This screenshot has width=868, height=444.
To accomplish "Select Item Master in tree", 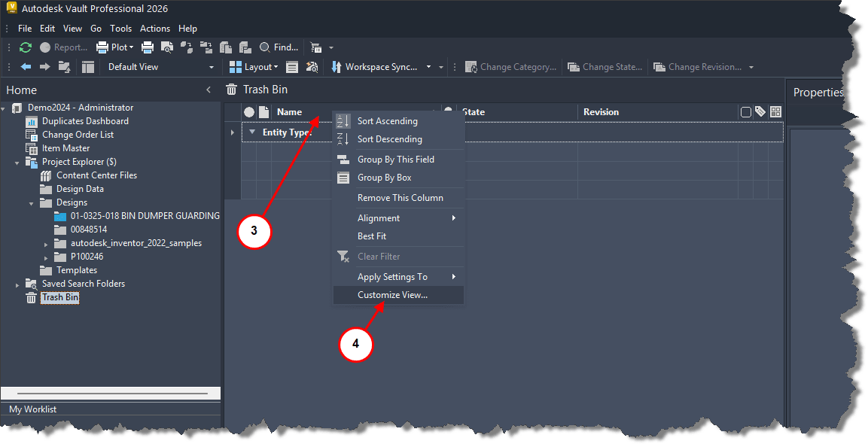I will coord(66,148).
